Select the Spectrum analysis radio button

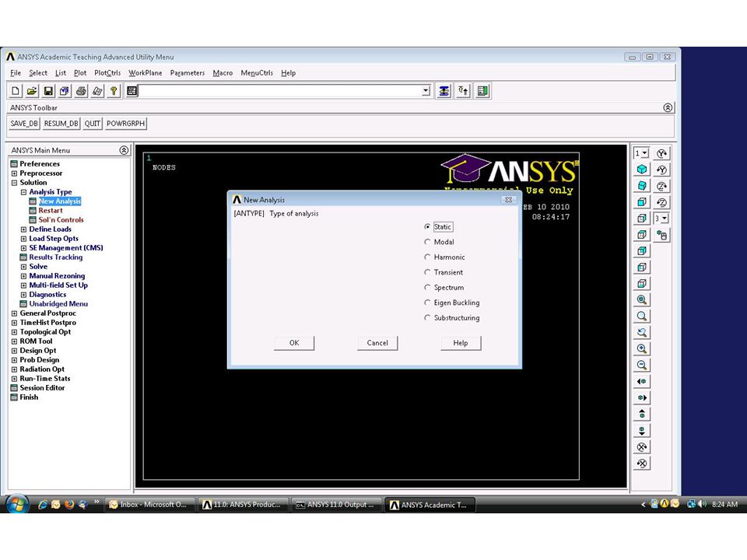point(427,288)
